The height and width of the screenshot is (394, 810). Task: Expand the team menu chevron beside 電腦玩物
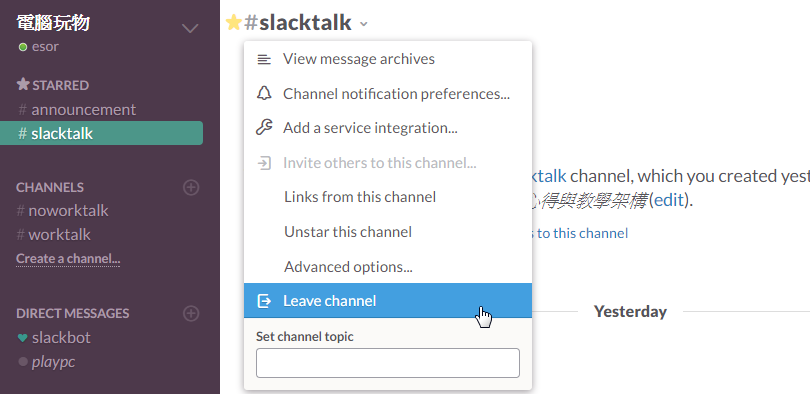click(190, 28)
